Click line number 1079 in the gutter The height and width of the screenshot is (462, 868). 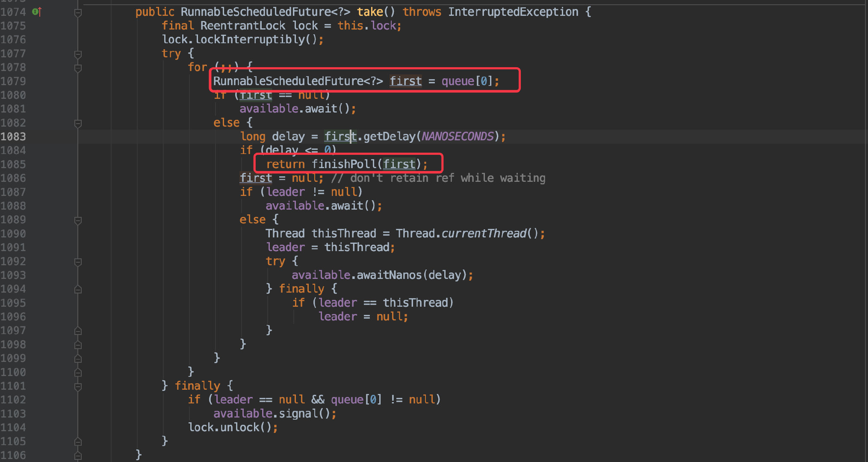pyautogui.click(x=13, y=81)
